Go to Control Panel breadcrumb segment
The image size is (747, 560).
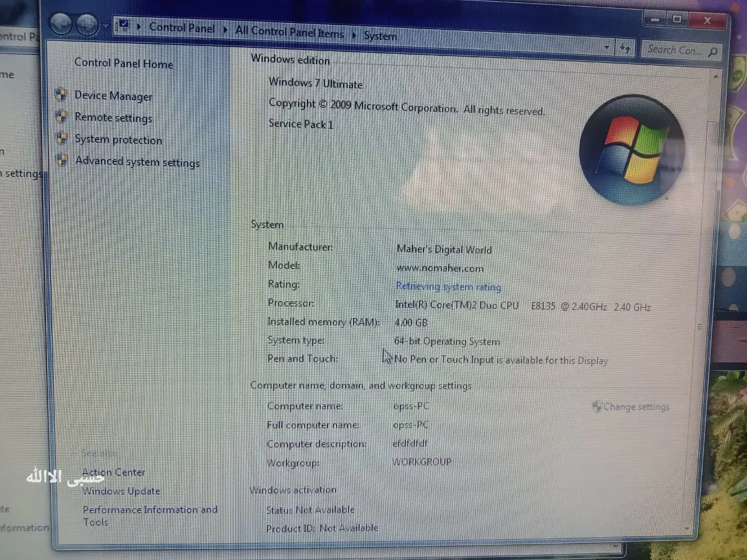coord(181,28)
